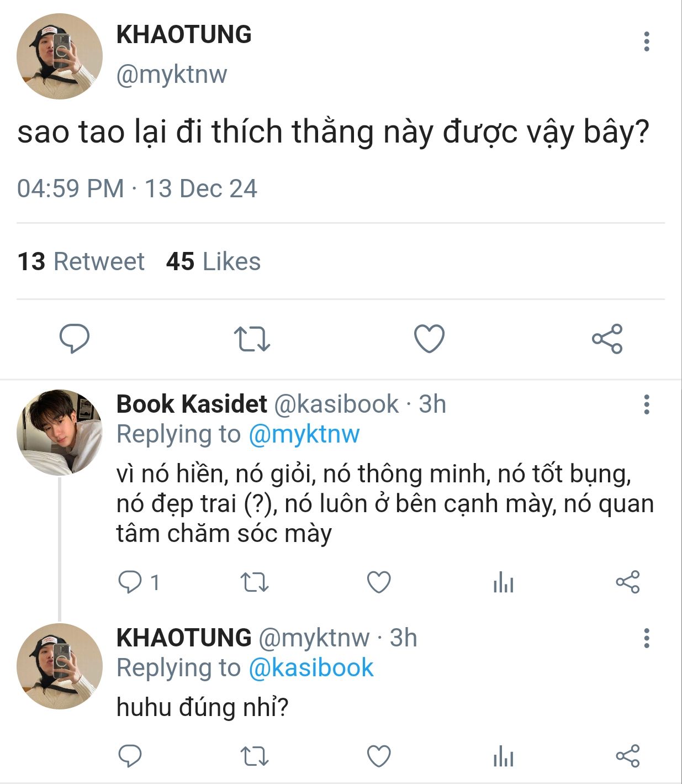Image resolution: width=682 pixels, height=784 pixels.
Task: Share Book Kasidet's reply
Action: tap(627, 582)
